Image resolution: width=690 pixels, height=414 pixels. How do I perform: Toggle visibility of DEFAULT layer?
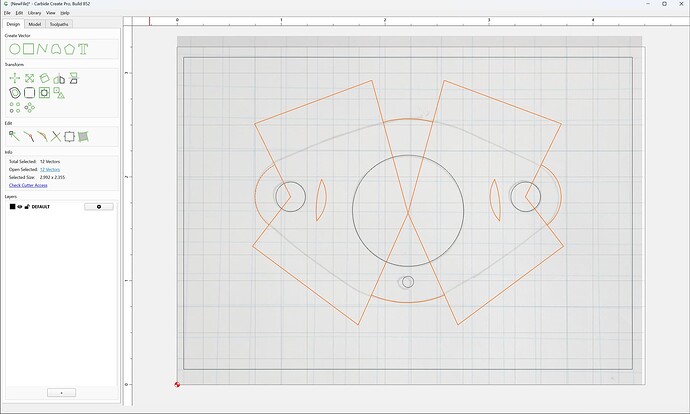click(20, 207)
